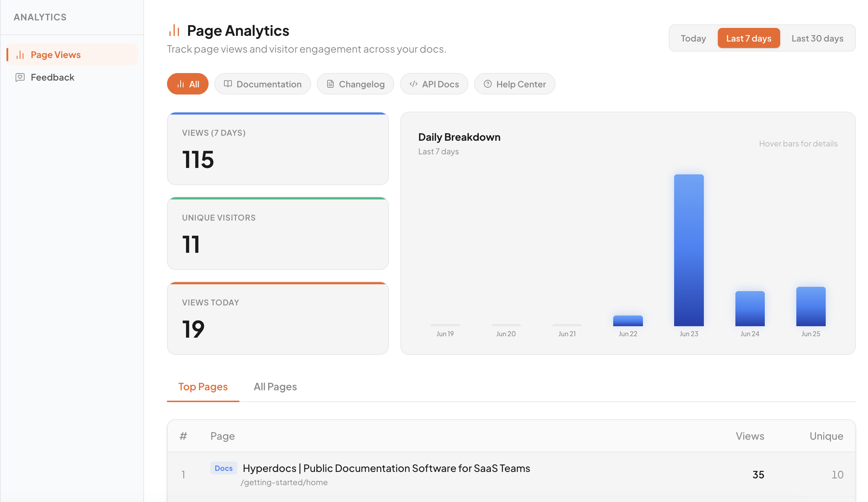
Task: Click the chart icon on All filter
Action: coord(181,84)
